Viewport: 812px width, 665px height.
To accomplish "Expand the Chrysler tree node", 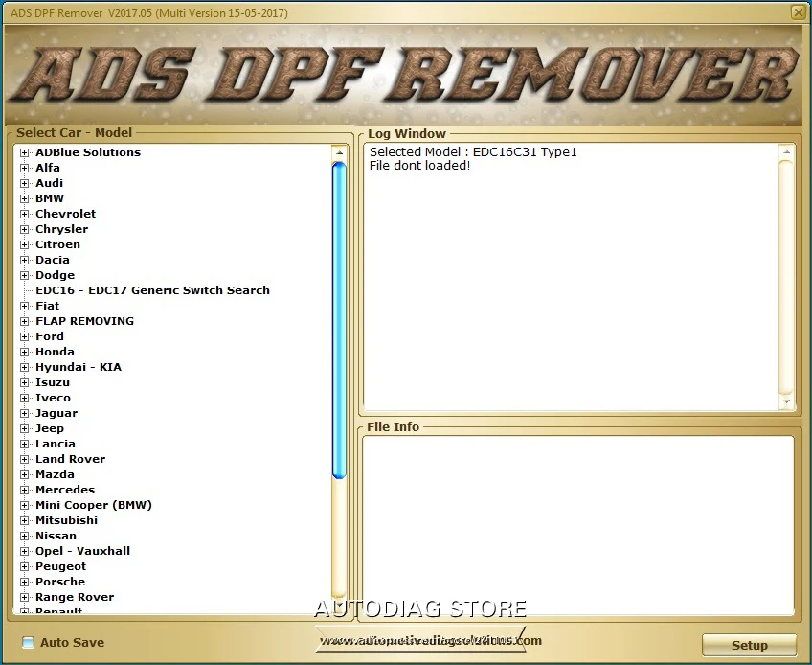I will pyautogui.click(x=24, y=229).
